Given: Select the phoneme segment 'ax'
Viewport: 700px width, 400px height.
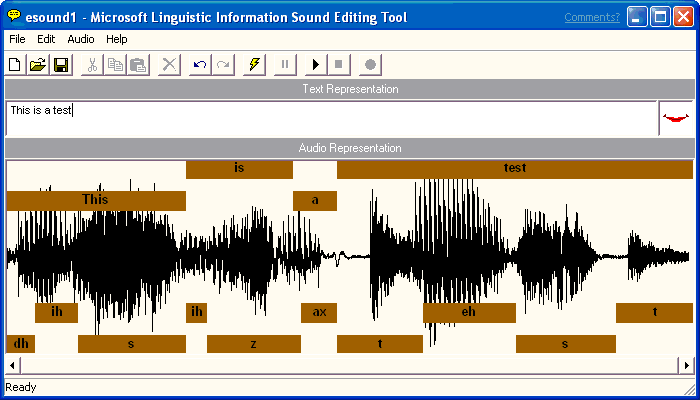Looking at the screenshot, I should pos(319,312).
